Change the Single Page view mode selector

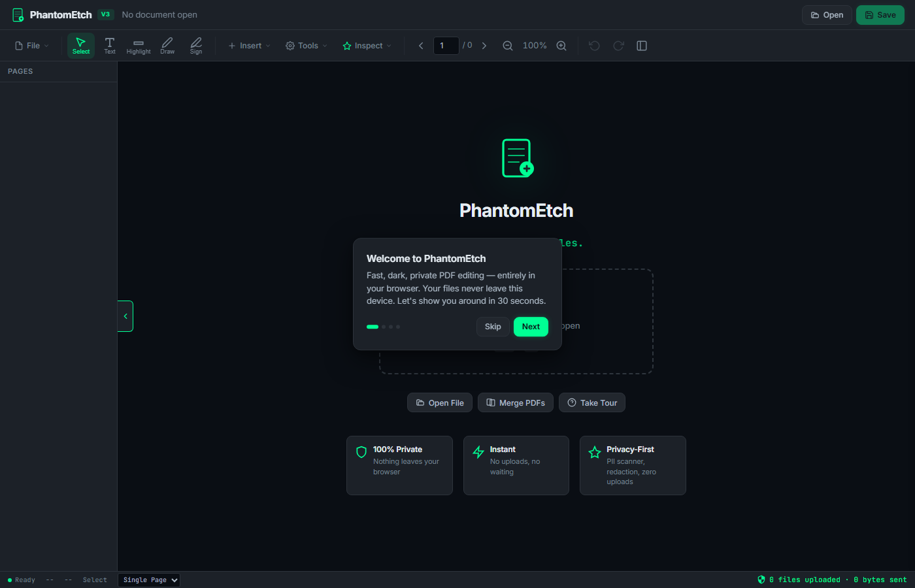pyautogui.click(x=148, y=580)
